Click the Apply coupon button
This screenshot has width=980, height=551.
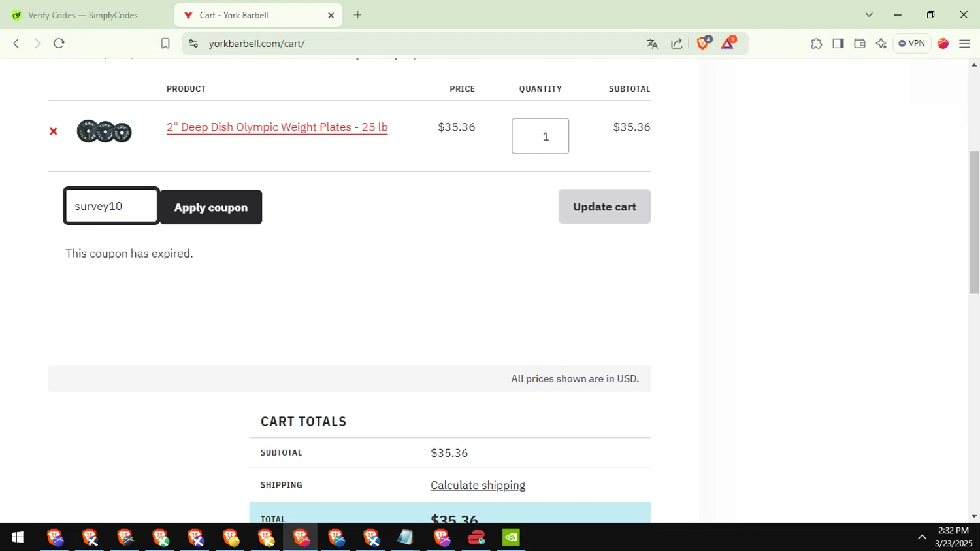click(210, 207)
